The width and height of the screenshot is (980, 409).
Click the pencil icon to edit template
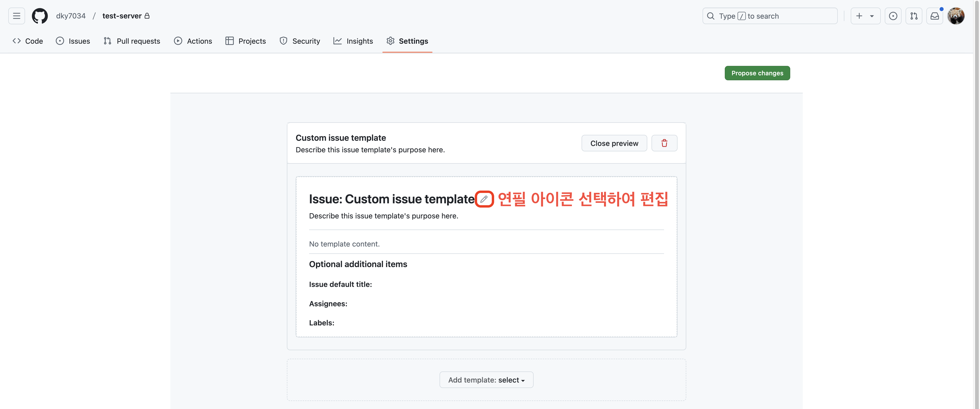[x=484, y=199]
